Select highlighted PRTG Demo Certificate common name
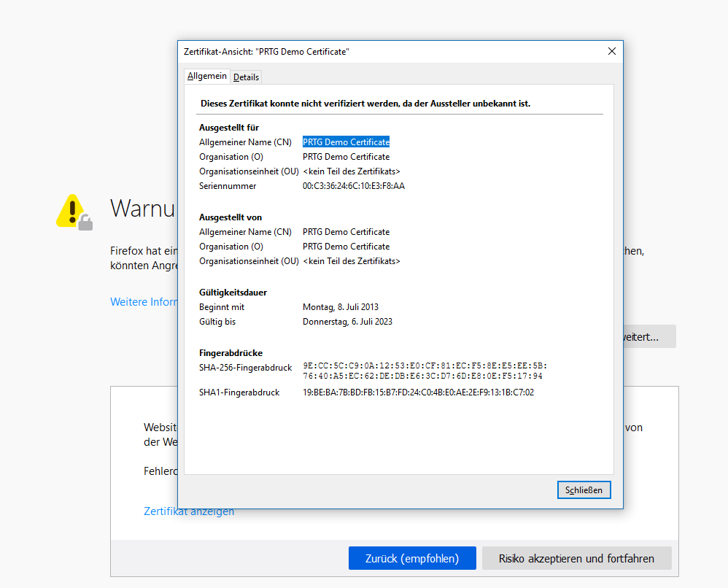728x588 pixels. 346,142
